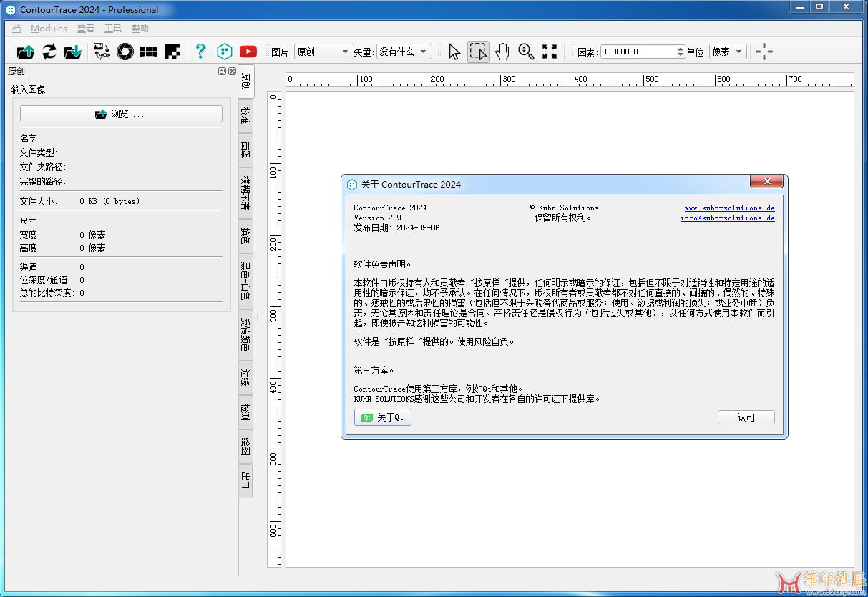868x597 pixels.
Task: Open the 查看 menu
Action: coord(86,29)
